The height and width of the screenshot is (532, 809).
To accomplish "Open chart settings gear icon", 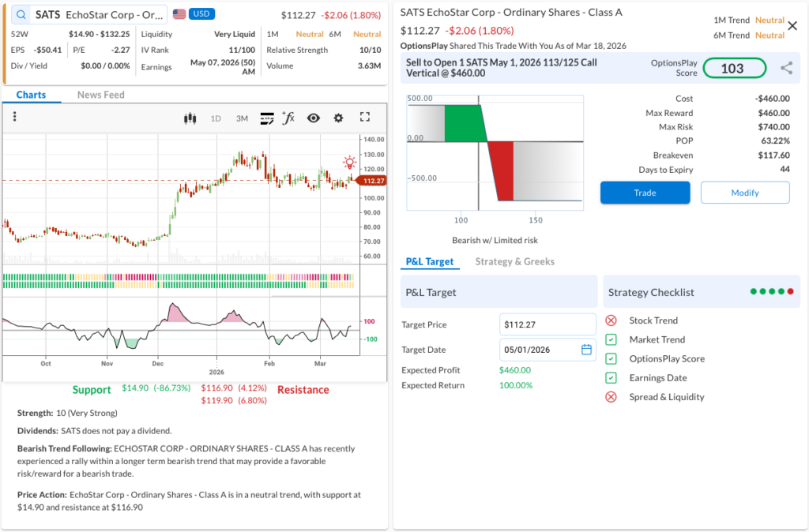I will coord(338,118).
